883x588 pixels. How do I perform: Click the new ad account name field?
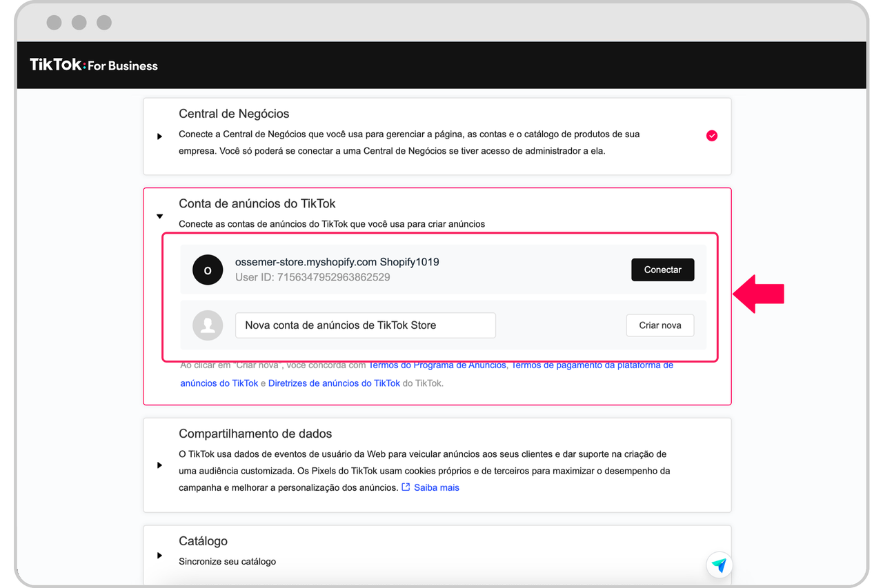pyautogui.click(x=366, y=325)
